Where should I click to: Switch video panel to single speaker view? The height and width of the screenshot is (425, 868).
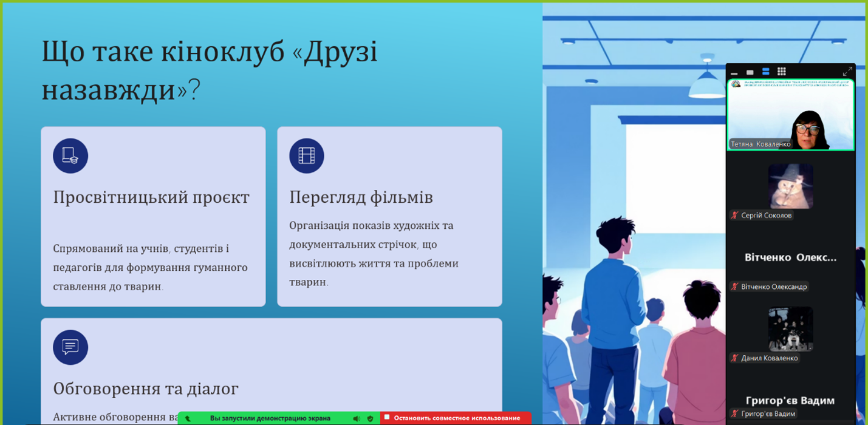coord(750,72)
